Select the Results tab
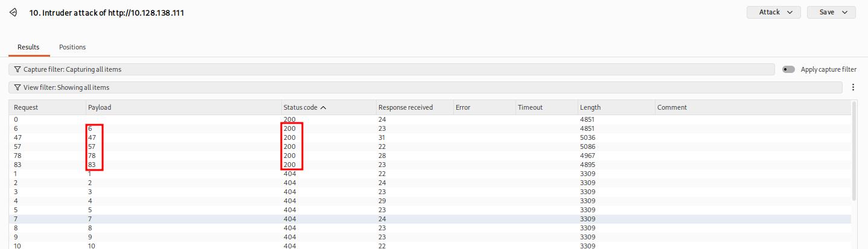The width and height of the screenshot is (868, 249). pos(28,47)
